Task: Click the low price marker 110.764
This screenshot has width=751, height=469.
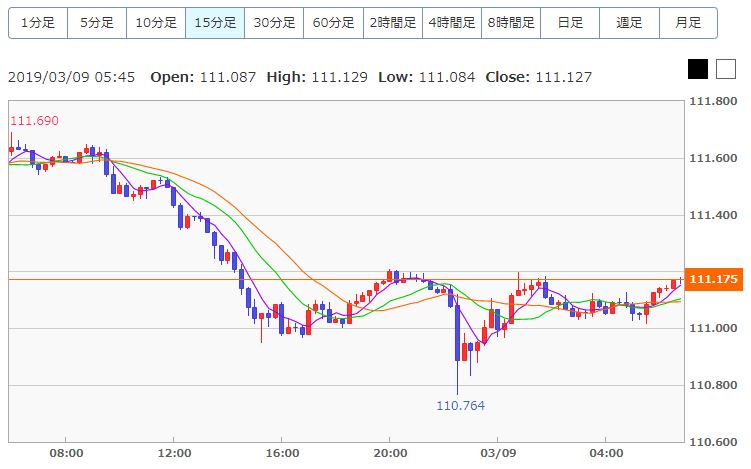Action: click(459, 406)
